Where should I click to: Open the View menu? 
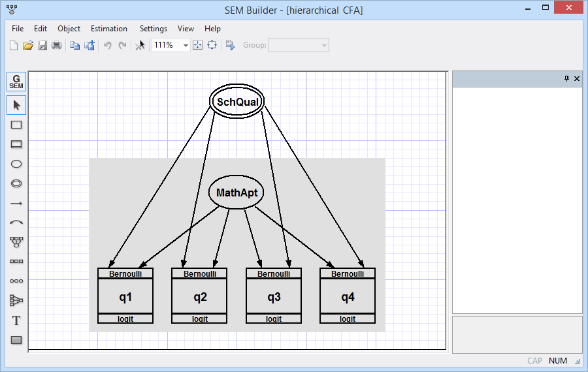186,29
